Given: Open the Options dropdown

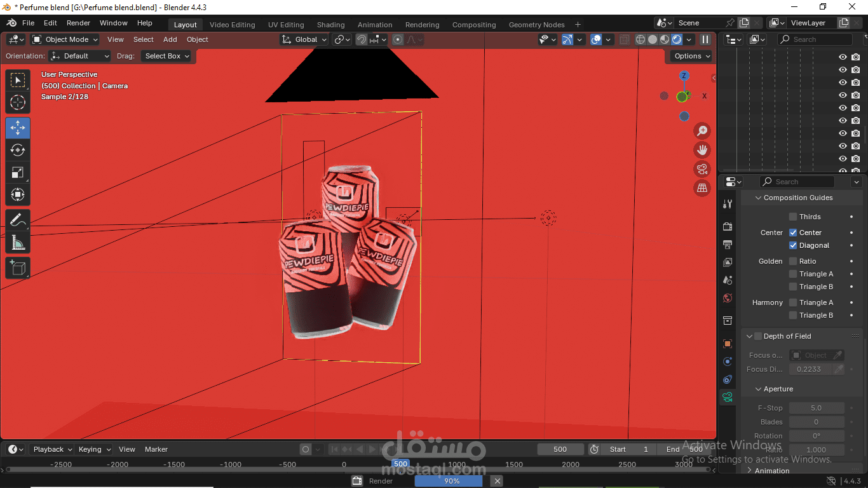Looking at the screenshot, I should pyautogui.click(x=692, y=56).
